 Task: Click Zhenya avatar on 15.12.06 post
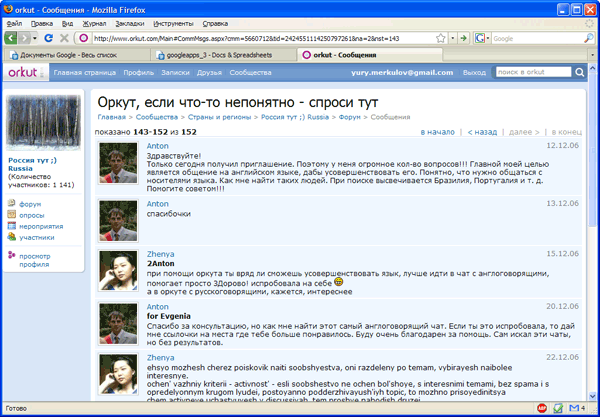click(118, 270)
